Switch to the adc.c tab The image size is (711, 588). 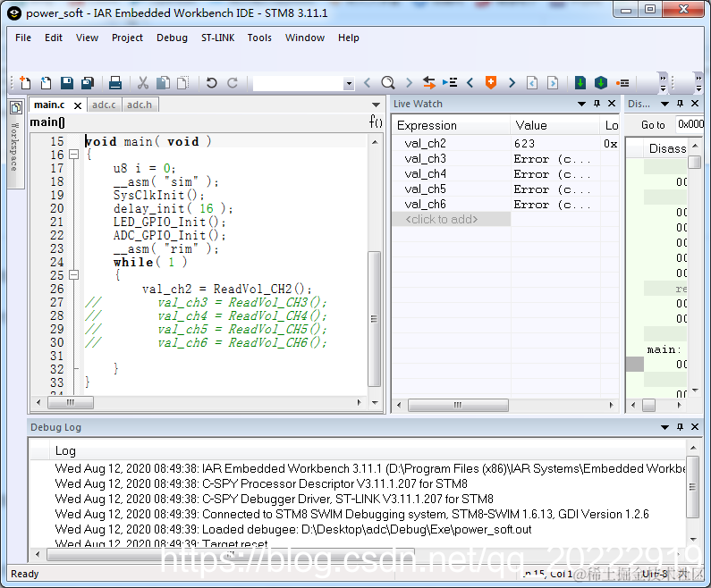(x=104, y=105)
